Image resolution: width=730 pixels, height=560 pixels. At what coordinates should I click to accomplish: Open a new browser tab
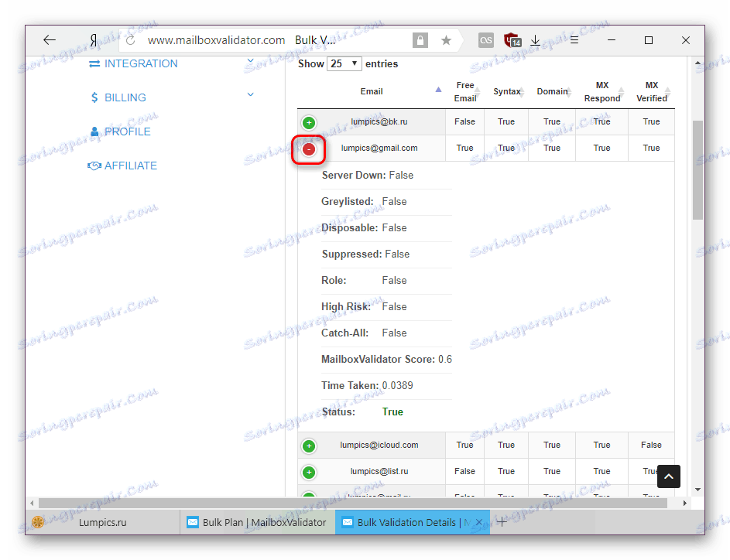[502, 522]
